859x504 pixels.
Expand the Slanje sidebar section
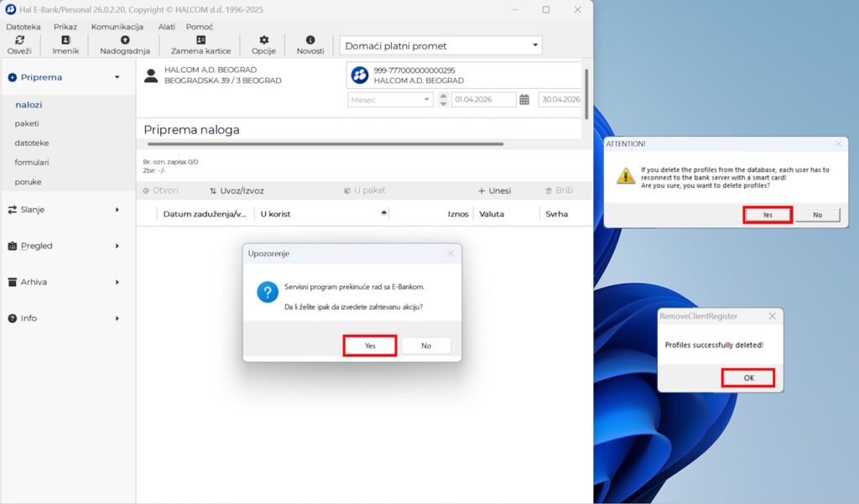tap(65, 210)
